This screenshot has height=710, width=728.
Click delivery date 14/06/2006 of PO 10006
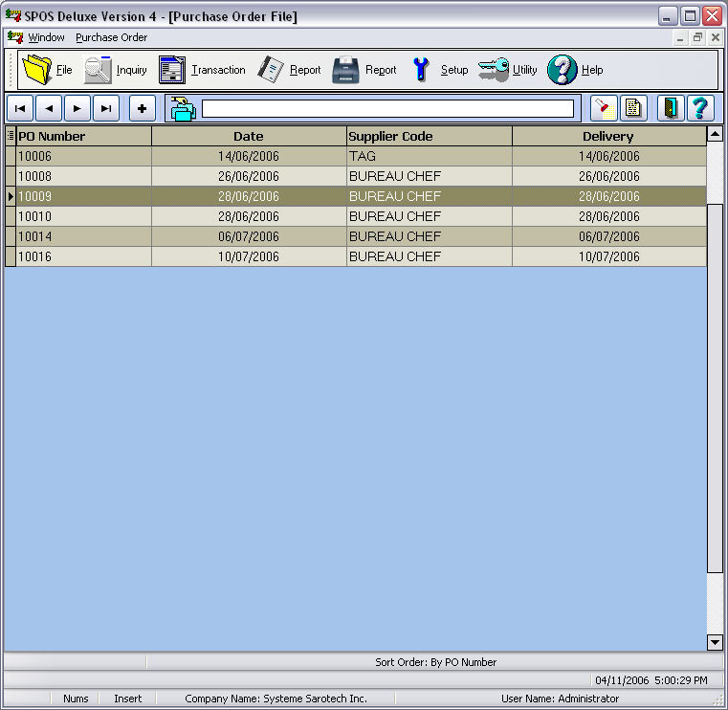pyautogui.click(x=609, y=156)
